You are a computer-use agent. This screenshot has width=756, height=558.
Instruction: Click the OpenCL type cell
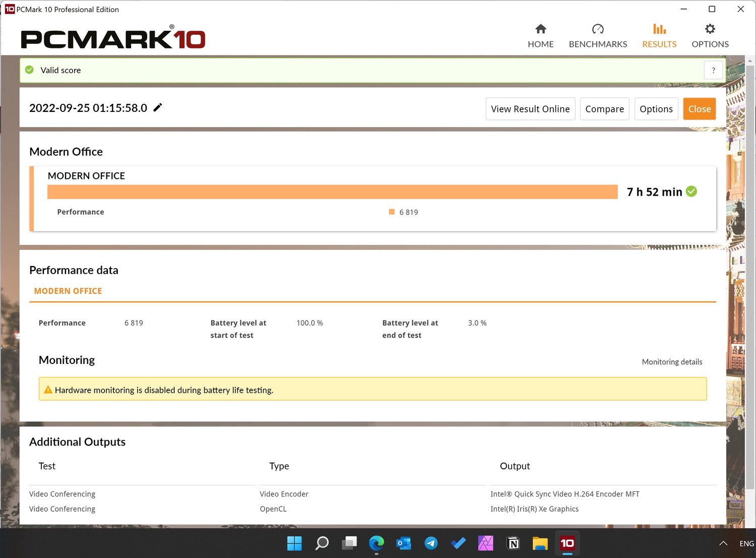[x=273, y=509]
